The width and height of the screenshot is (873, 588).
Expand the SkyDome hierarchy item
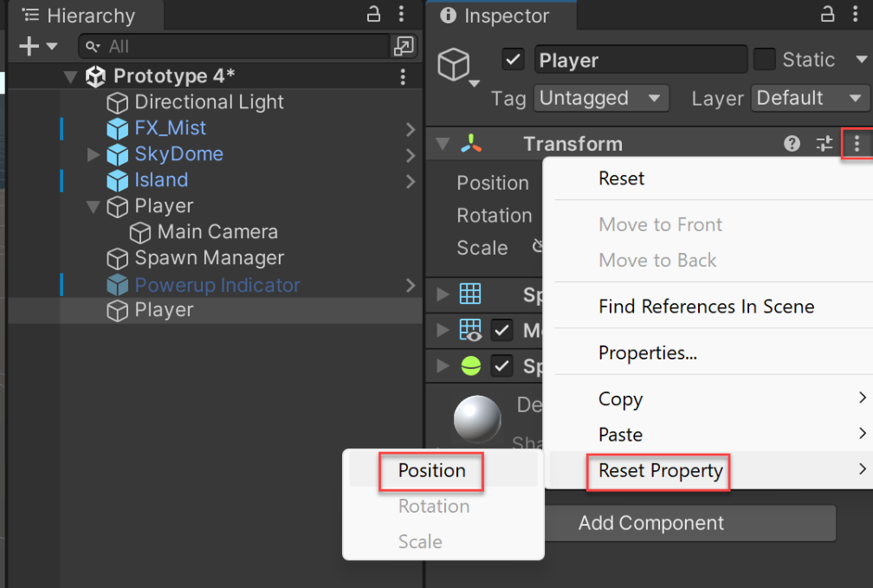click(x=94, y=154)
